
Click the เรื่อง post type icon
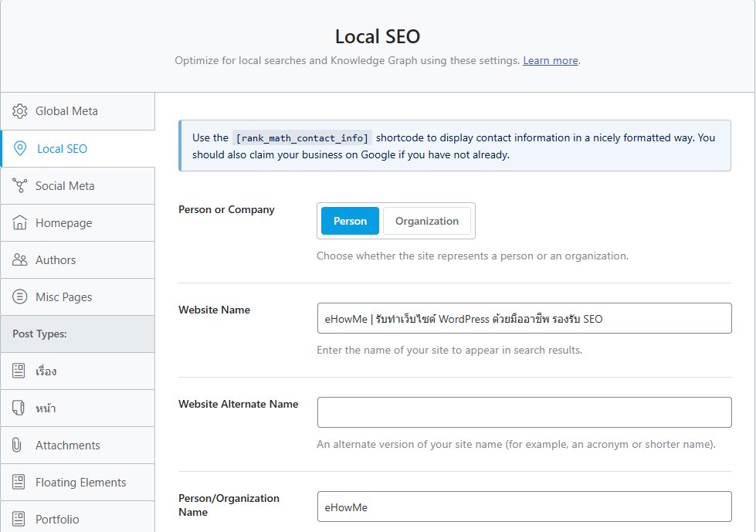pos(19,371)
